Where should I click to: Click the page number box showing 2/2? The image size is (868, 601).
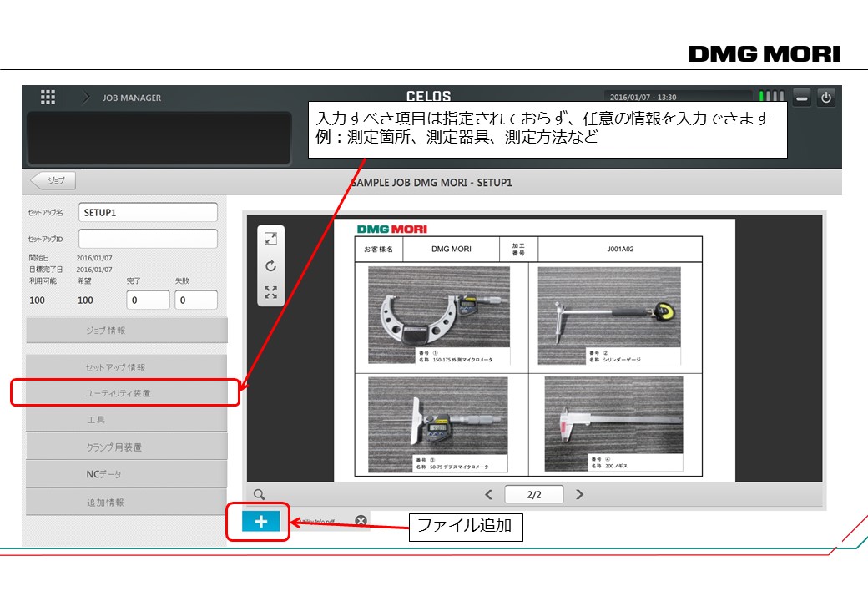(x=534, y=494)
